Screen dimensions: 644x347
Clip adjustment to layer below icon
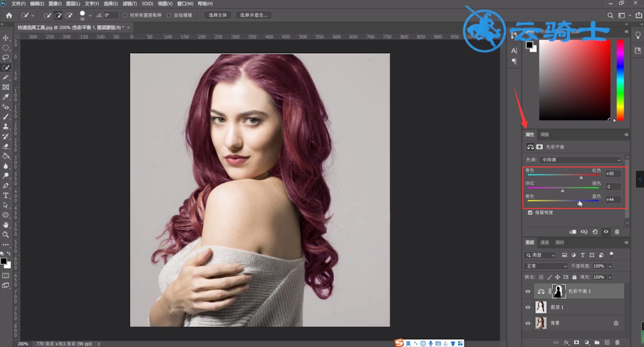pos(573,232)
